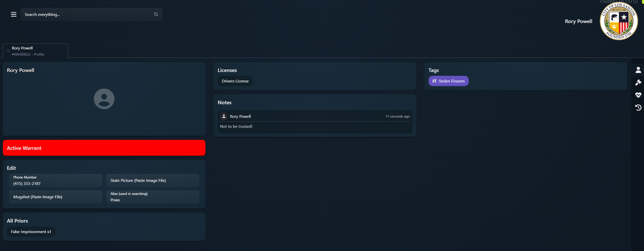Click the search magnifier icon
644x251 pixels.
156,14
